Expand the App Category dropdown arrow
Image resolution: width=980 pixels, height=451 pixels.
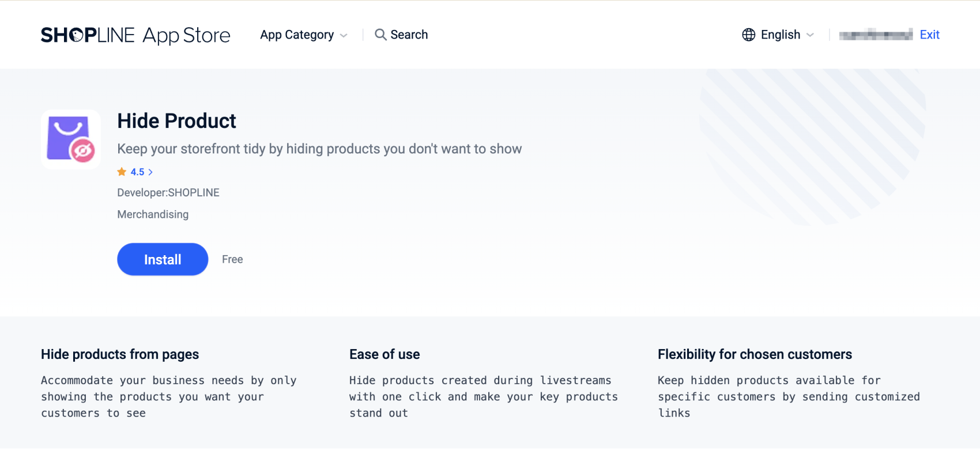(344, 36)
